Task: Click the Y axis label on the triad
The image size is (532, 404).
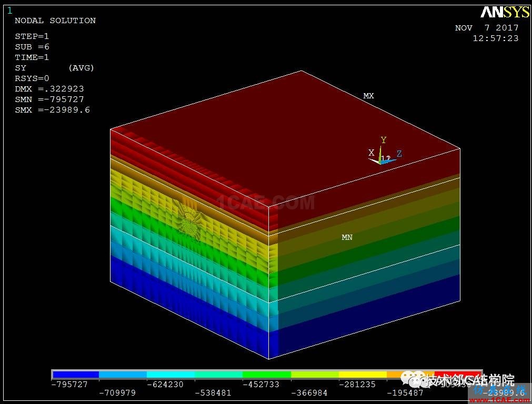Action: (384, 140)
